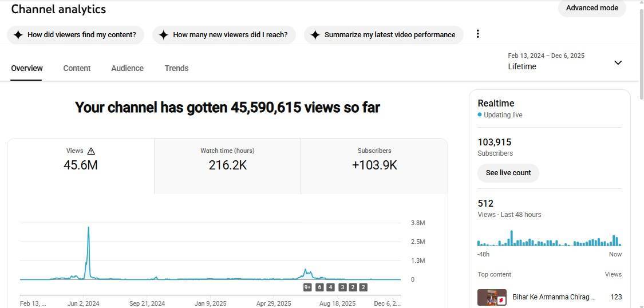Click the sparkle icon on 'Summarize my latest video performance'
The width and height of the screenshot is (644, 308).
pyautogui.click(x=315, y=35)
